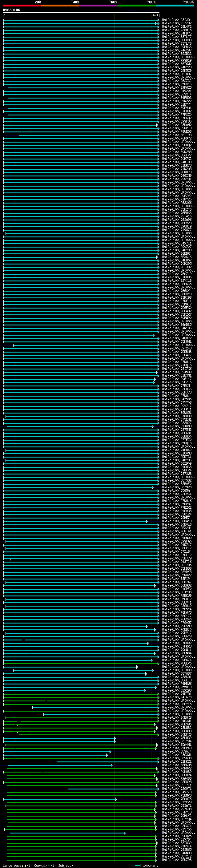Viewport: 197px width, 868px height.
Task: Click UniRef100_C6TDD7 hit name
Action: (x=177, y=74)
